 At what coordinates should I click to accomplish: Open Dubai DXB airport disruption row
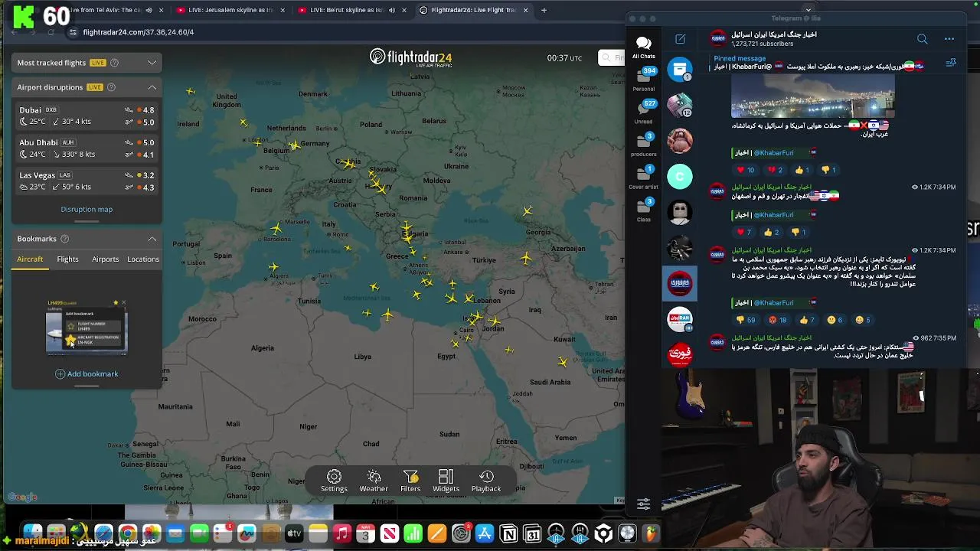(x=87, y=116)
